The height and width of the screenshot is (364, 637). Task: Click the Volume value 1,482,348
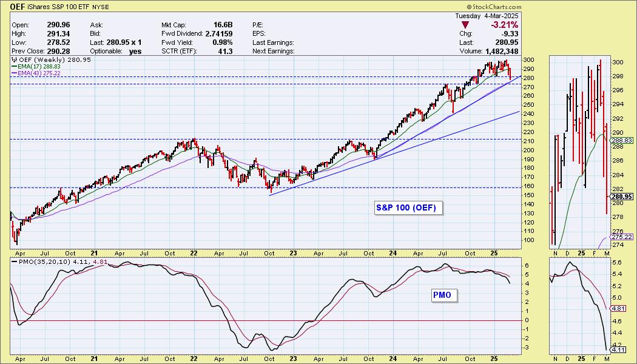pos(502,51)
